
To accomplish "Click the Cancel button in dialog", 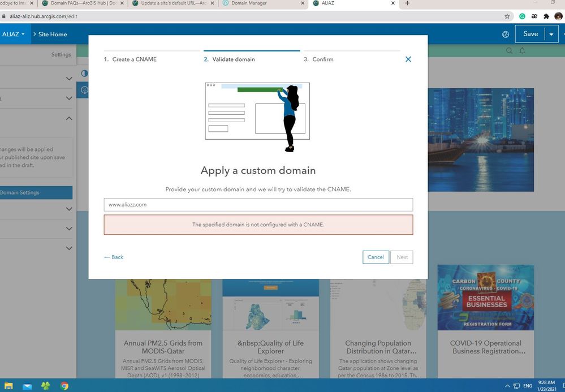I will [x=376, y=257].
